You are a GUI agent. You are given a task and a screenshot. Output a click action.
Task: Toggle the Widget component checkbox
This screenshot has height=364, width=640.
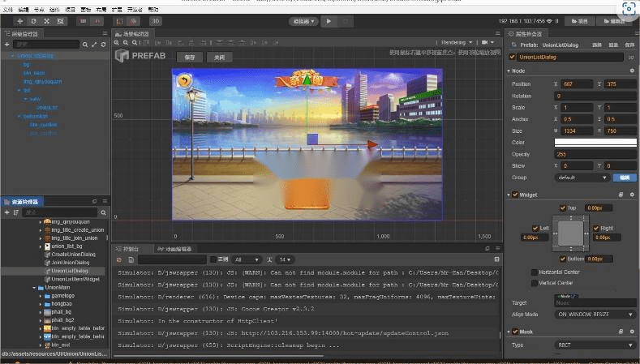[x=515, y=195]
